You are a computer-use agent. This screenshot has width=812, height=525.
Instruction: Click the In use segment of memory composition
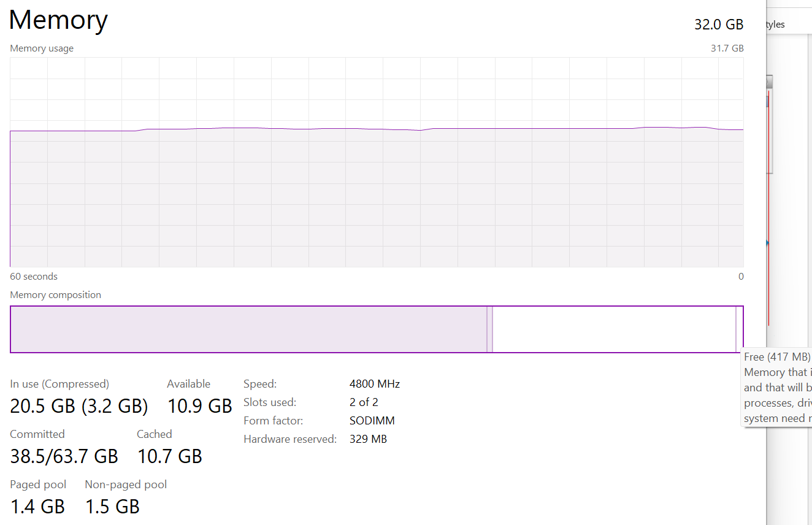tap(248, 329)
